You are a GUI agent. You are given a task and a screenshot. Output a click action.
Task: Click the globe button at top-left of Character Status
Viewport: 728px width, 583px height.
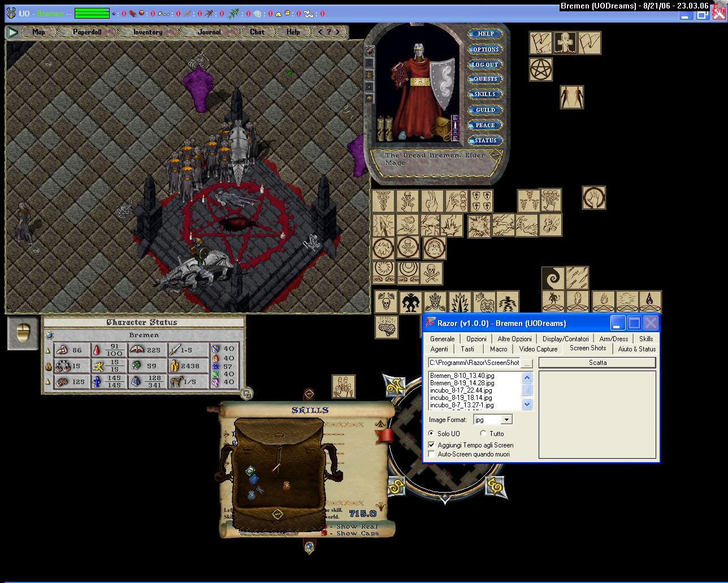coord(49,335)
